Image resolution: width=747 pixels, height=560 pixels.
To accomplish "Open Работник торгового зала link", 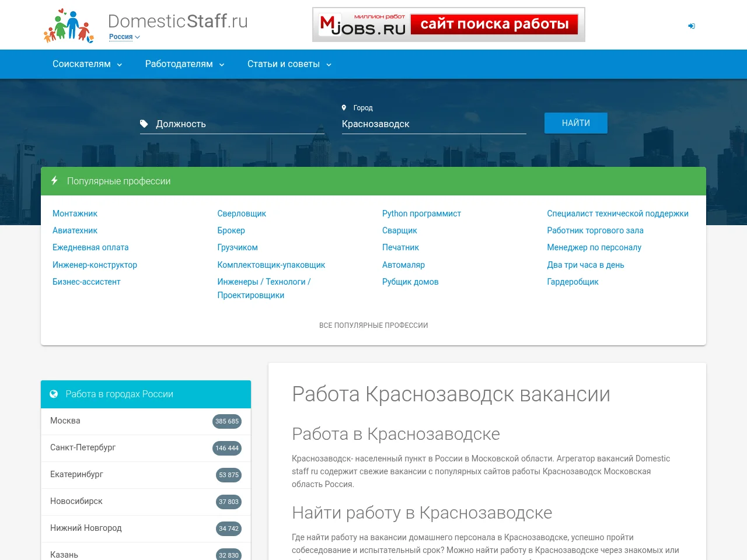I will 595,230.
